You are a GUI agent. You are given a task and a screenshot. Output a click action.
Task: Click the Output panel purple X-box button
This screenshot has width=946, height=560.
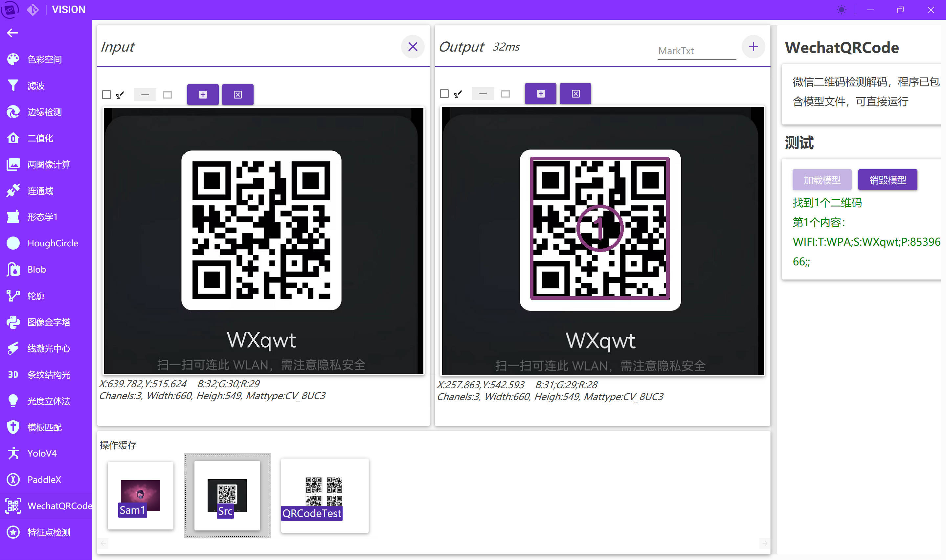tap(575, 94)
